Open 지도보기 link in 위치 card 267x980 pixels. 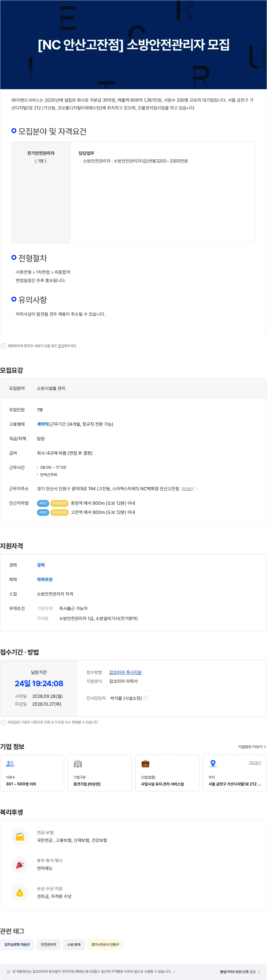click(255, 763)
